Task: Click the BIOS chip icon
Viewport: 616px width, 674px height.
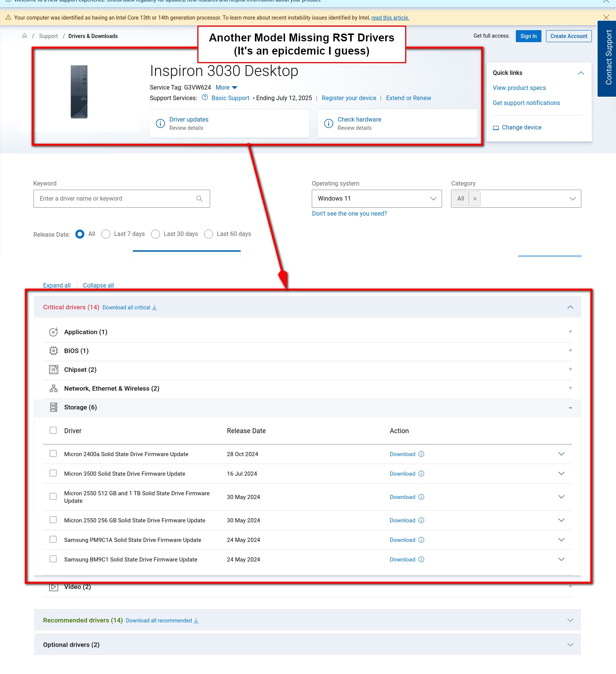Action: [x=53, y=351]
